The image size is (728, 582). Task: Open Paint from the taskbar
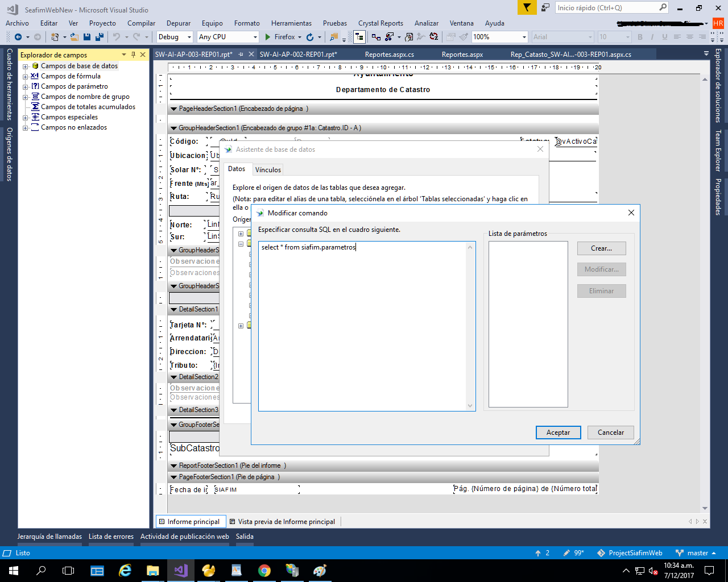[x=320, y=571]
